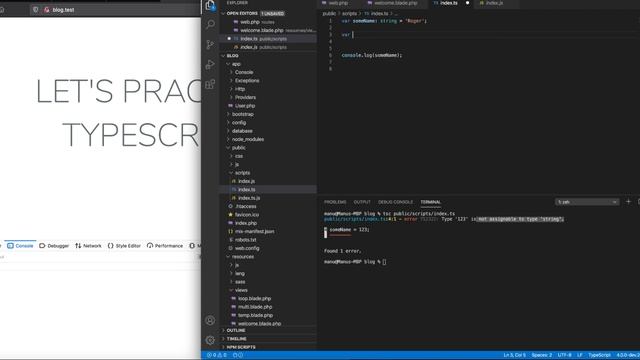640x360 pixels.
Task: Open the Accounts icon in activity bar
Action: pos(210,320)
